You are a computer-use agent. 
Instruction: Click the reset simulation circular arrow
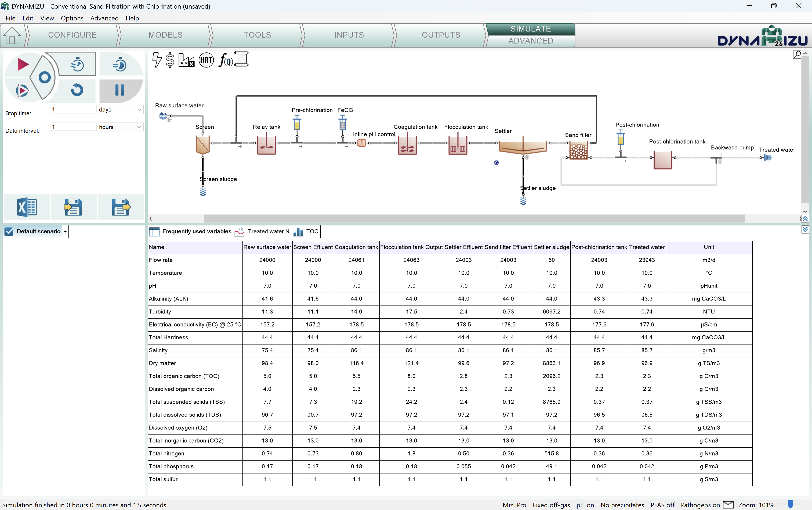pos(77,90)
